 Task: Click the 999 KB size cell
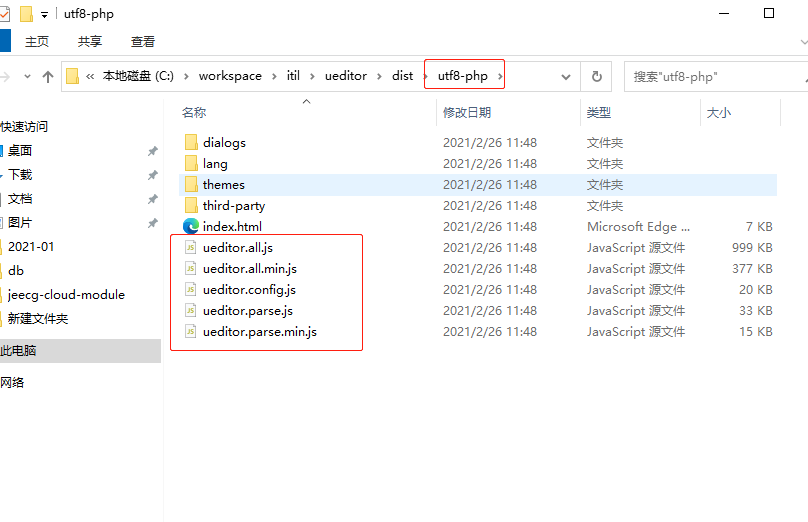click(x=752, y=247)
